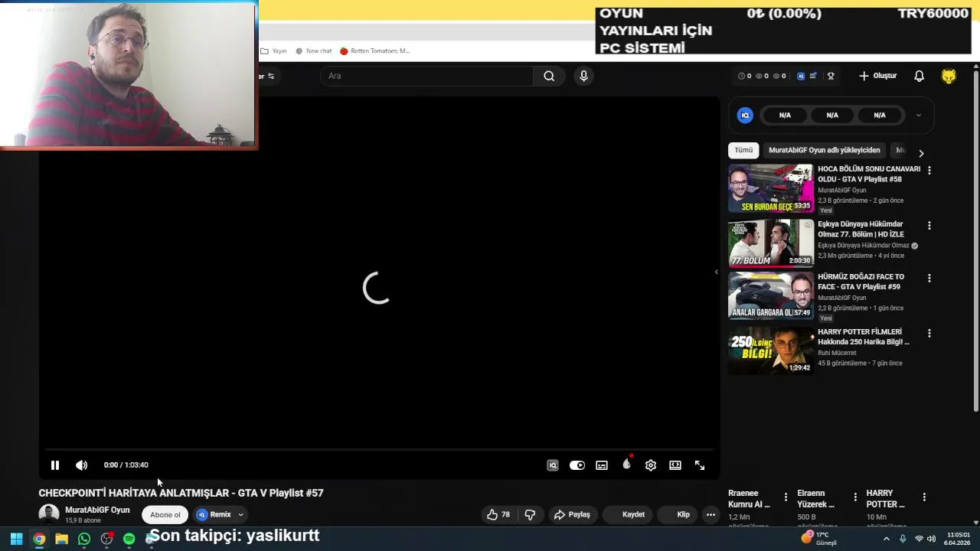Open options for the Eşkıya Dünyaya Hükümdar Olmaz video
The height and width of the screenshot is (551, 980).
point(929,226)
